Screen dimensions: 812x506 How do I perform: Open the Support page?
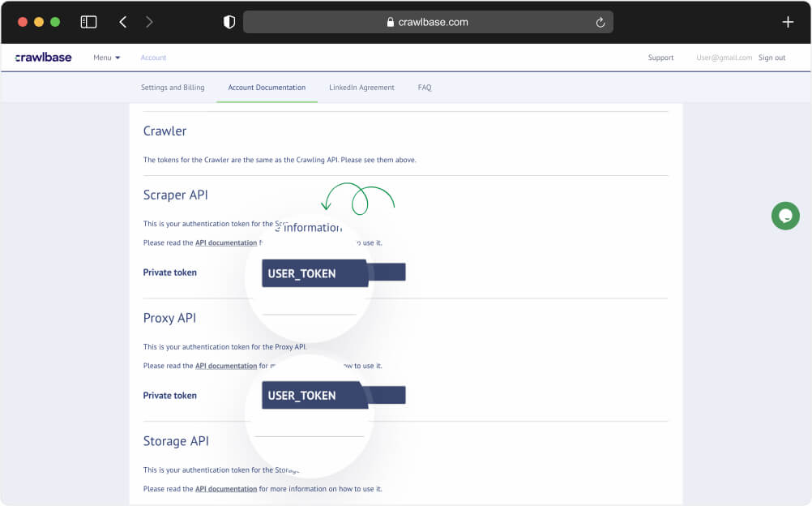660,57
